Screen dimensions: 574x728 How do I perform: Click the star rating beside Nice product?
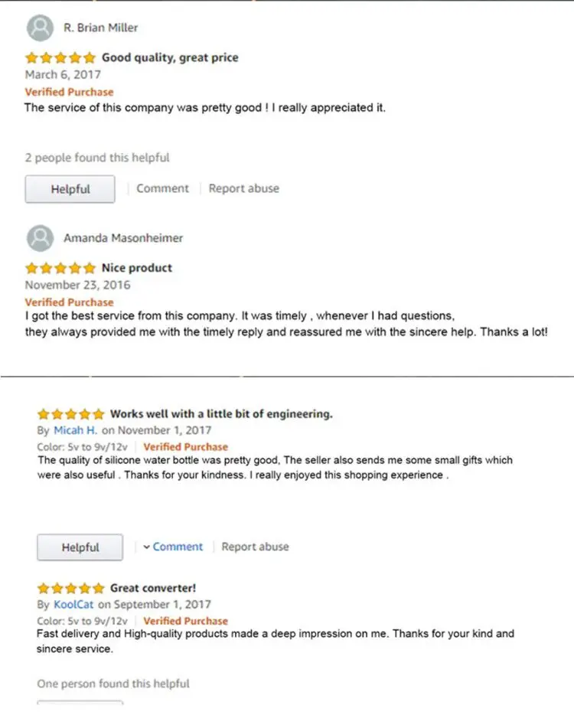[60, 269]
